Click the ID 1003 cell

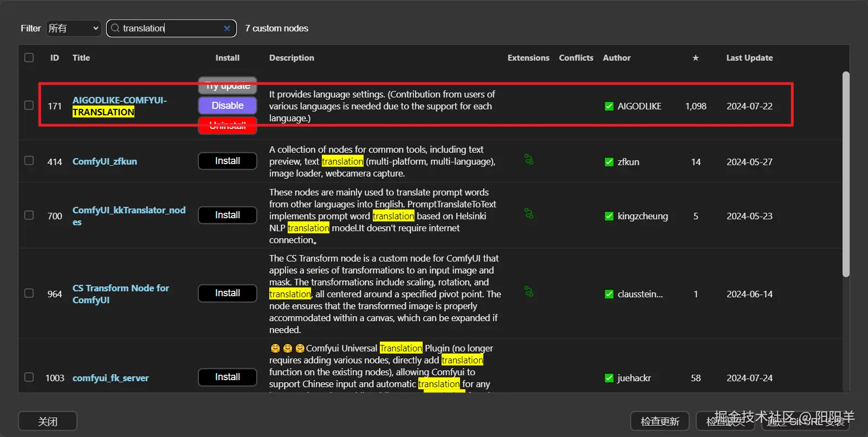[x=55, y=378]
